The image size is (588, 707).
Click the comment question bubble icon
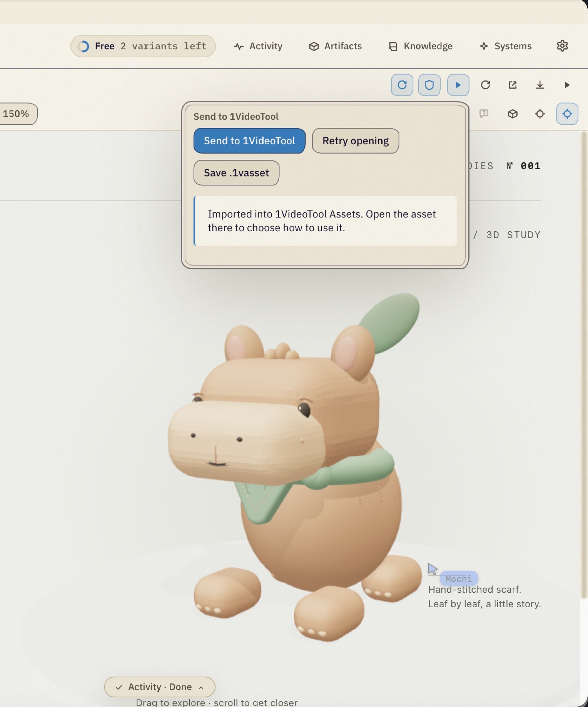pos(484,114)
